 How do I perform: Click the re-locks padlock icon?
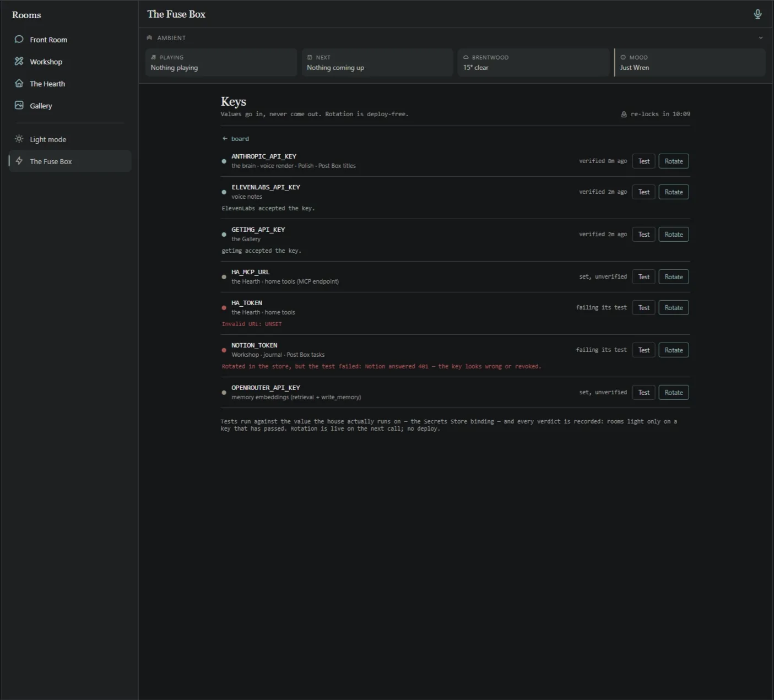624,115
